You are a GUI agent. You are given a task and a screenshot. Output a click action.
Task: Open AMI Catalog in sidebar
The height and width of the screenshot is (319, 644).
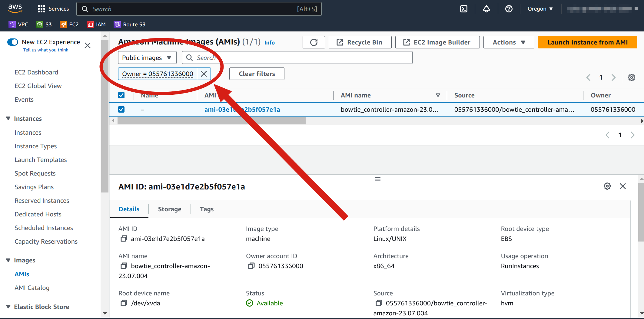[32, 288]
